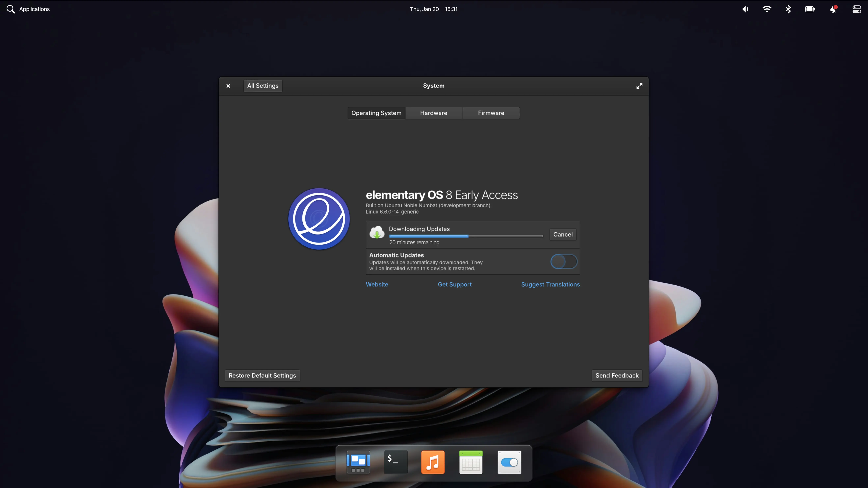Show notifications bell indicator

tap(833, 9)
